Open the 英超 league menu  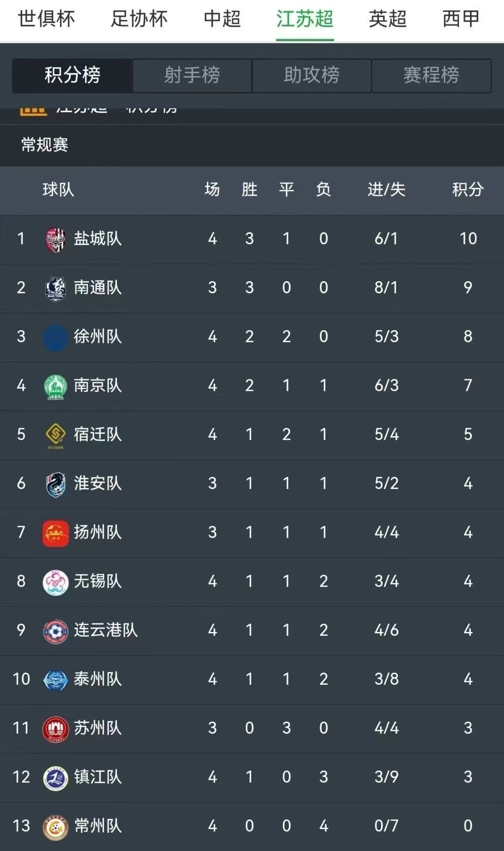pos(387,19)
